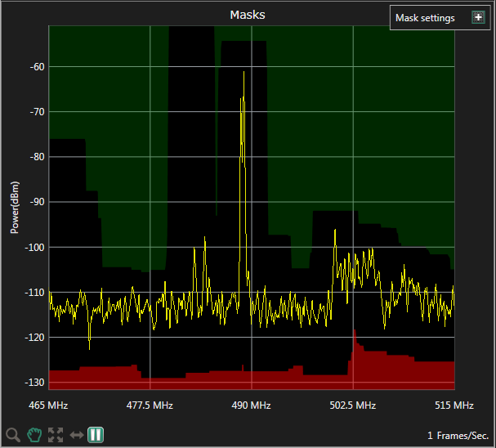The width and height of the screenshot is (496, 448).
Task: Click the fit-to-view expand arrows icon
Action: (56, 435)
